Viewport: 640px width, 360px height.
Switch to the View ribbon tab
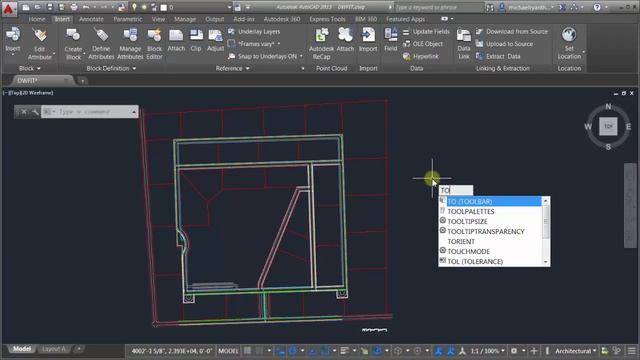pyautogui.click(x=158, y=19)
